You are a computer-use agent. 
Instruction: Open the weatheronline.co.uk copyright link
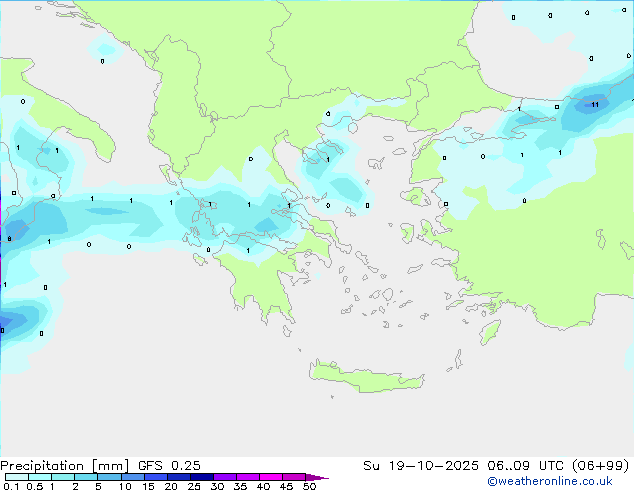(550, 482)
